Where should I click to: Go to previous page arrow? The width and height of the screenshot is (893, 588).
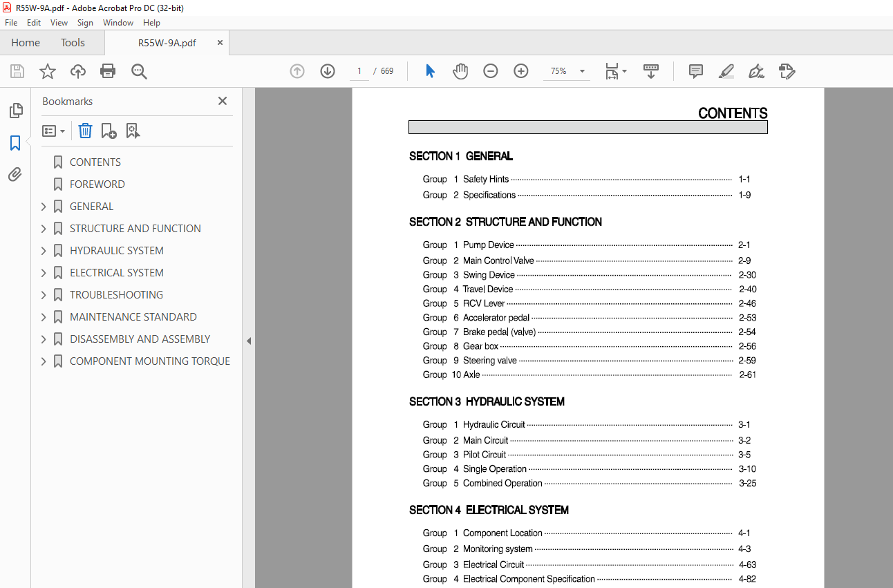(297, 71)
